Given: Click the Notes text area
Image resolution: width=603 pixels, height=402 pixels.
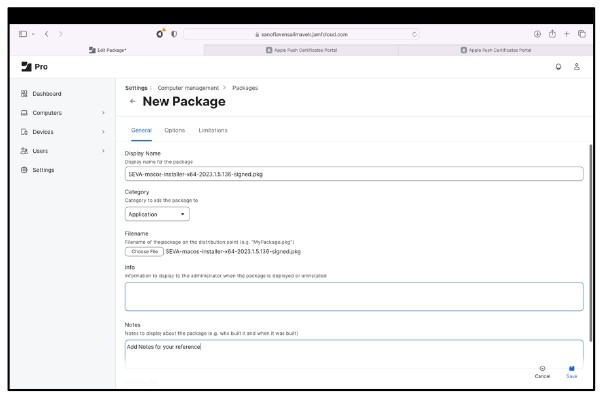Looking at the screenshot, I should [354, 354].
